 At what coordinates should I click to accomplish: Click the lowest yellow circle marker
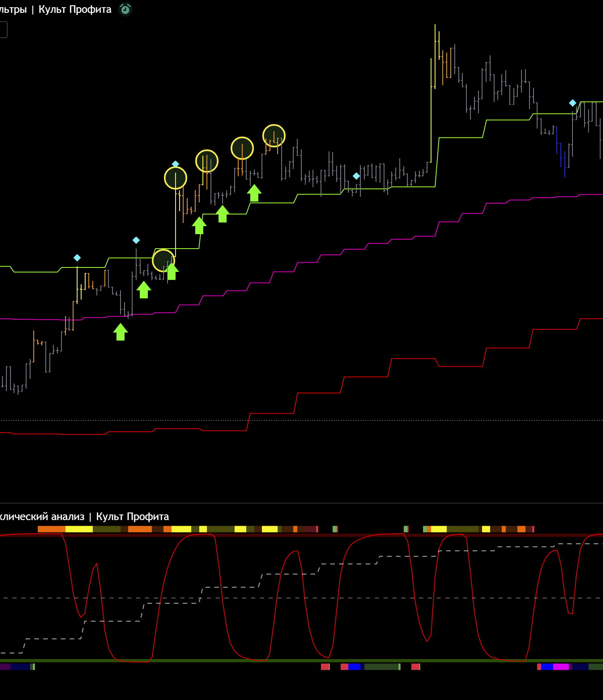pyautogui.click(x=164, y=261)
